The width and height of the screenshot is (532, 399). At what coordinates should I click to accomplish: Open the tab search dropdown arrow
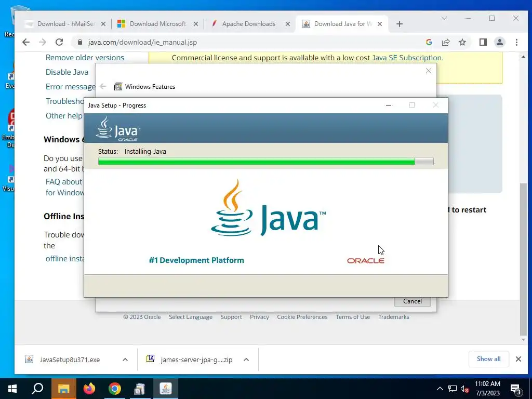(x=444, y=18)
